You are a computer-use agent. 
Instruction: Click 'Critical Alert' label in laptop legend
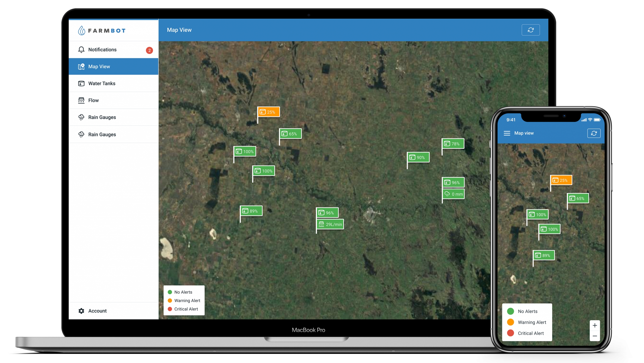[x=186, y=309]
